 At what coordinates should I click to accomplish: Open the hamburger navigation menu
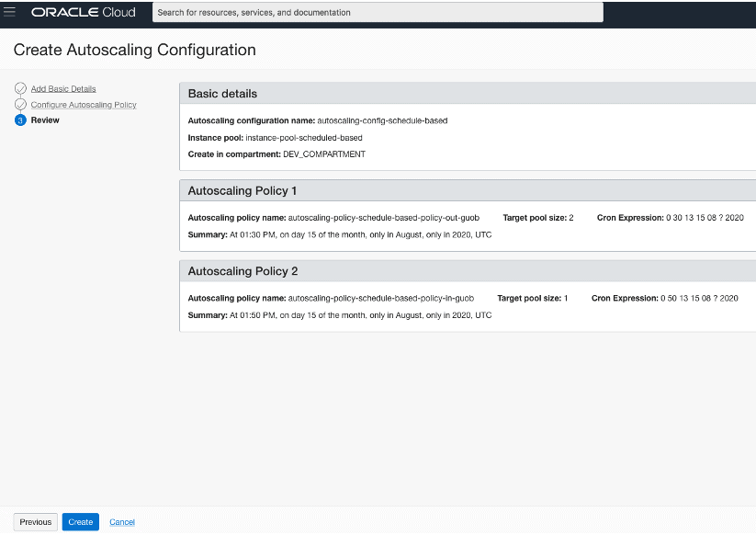10,12
